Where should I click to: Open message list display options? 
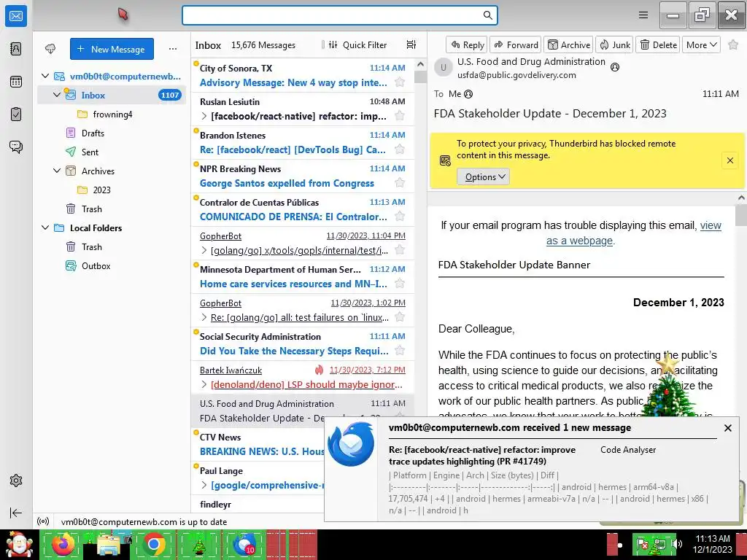click(411, 44)
